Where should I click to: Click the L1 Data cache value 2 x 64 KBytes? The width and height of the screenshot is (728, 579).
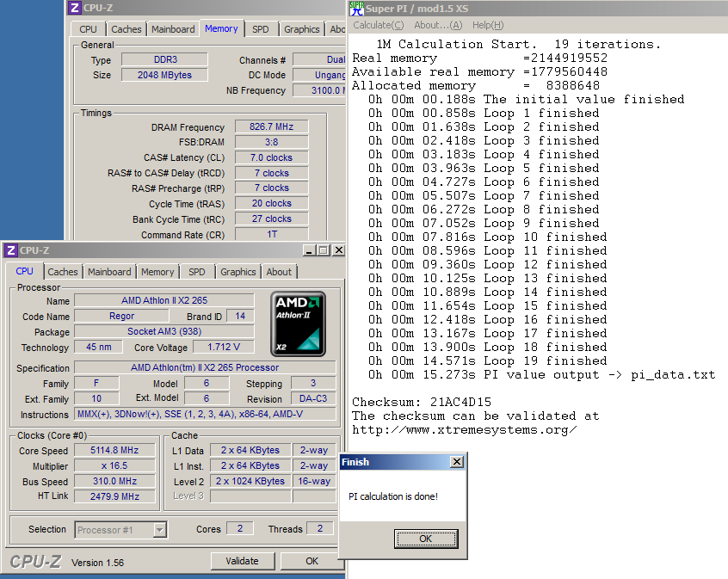pyautogui.click(x=250, y=450)
